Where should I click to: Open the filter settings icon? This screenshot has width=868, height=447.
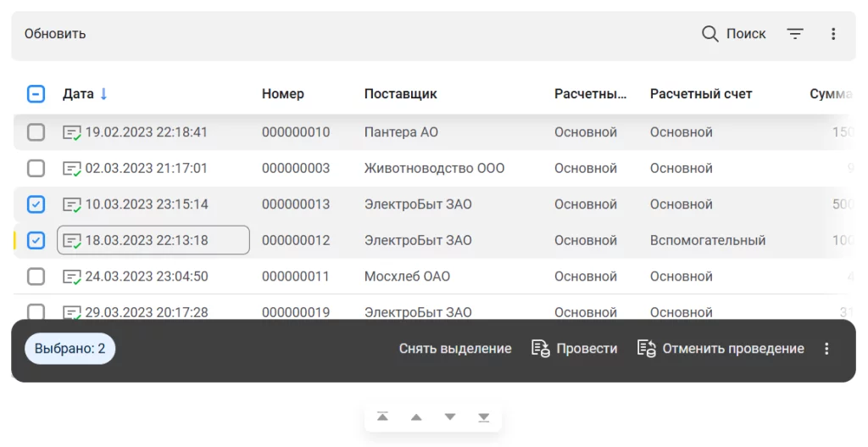pos(795,34)
